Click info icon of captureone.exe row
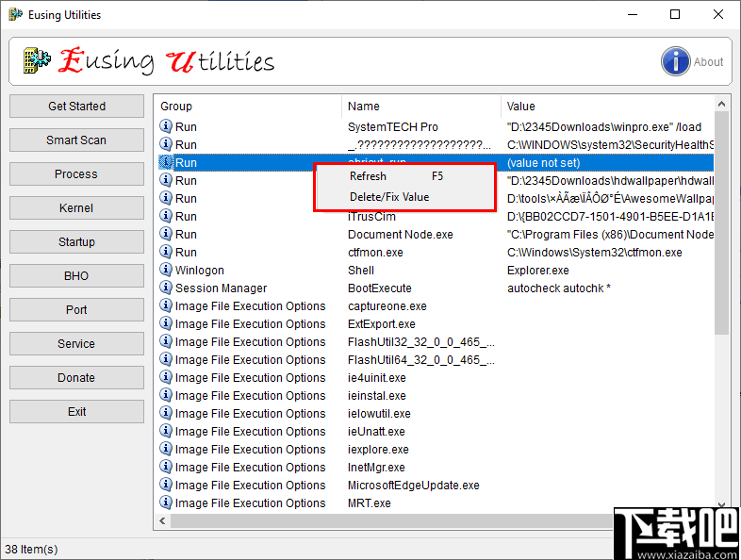The image size is (741, 560). tap(165, 305)
